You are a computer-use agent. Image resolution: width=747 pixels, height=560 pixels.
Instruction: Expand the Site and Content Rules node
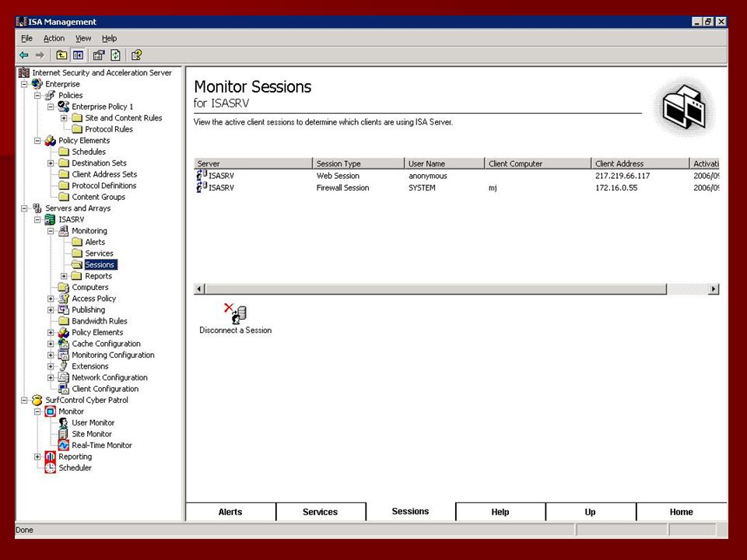pos(64,118)
